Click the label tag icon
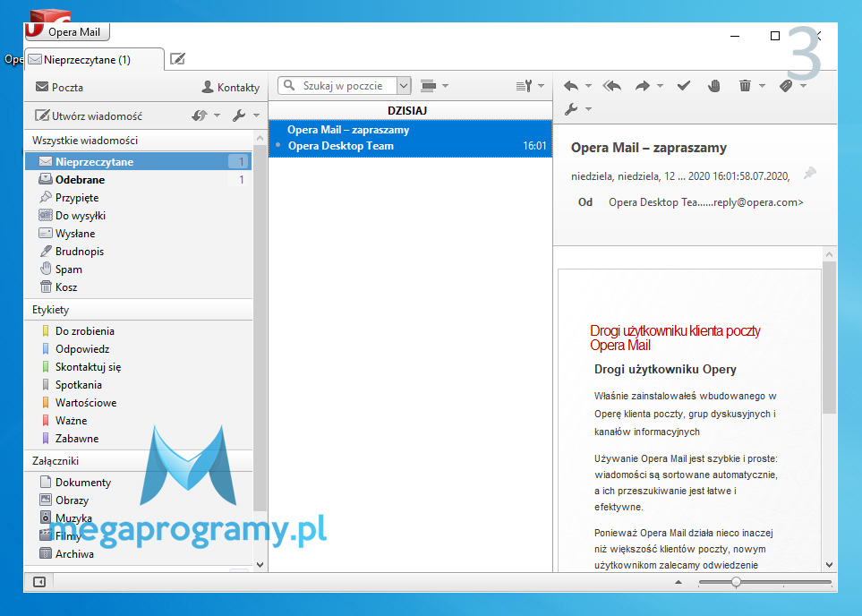The image size is (862, 616). [x=786, y=85]
